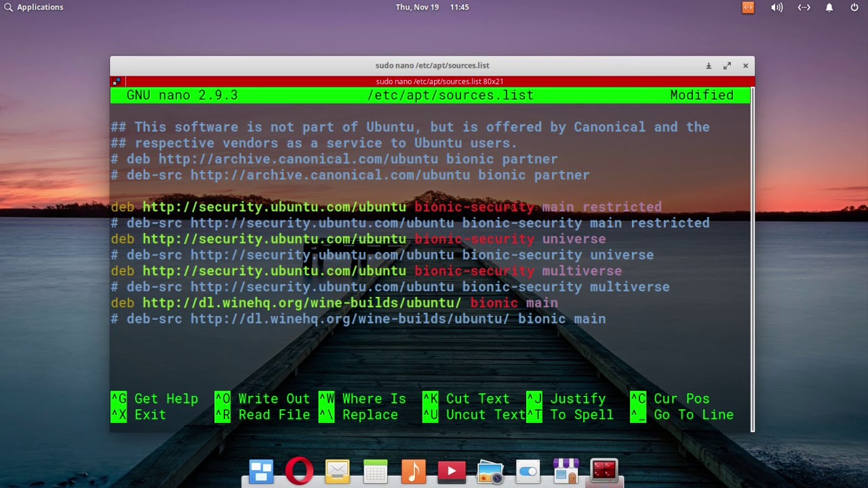Screen dimensions: 868x488
Task: Close the sudo nano terminal window
Action: tap(745, 66)
